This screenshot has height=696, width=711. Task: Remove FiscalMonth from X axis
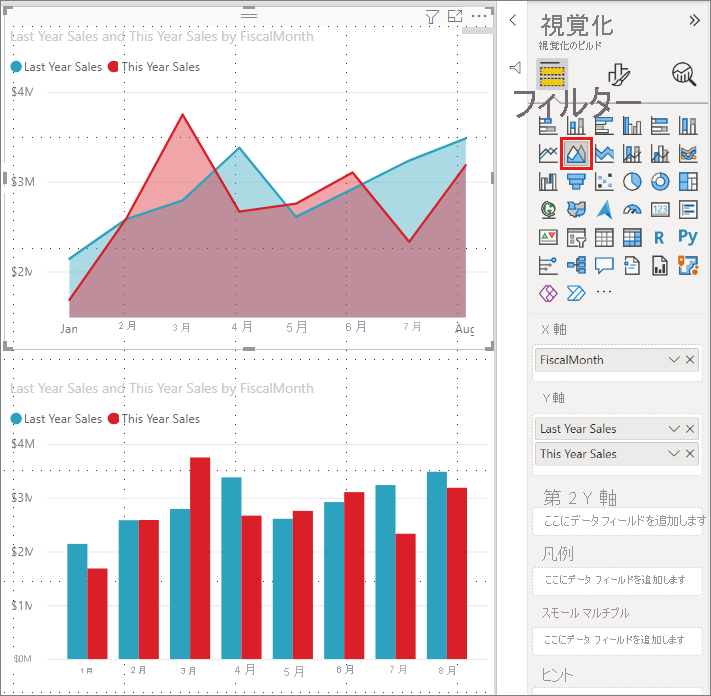(x=690, y=360)
